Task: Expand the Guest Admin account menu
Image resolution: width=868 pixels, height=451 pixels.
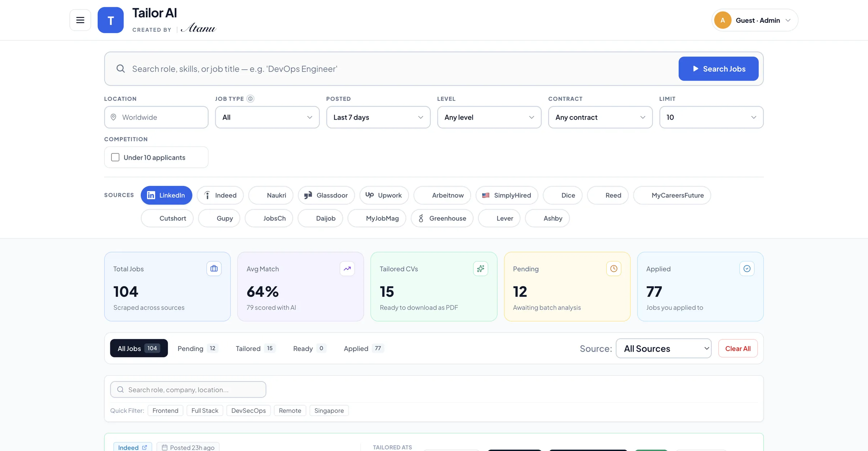Action: (x=755, y=20)
